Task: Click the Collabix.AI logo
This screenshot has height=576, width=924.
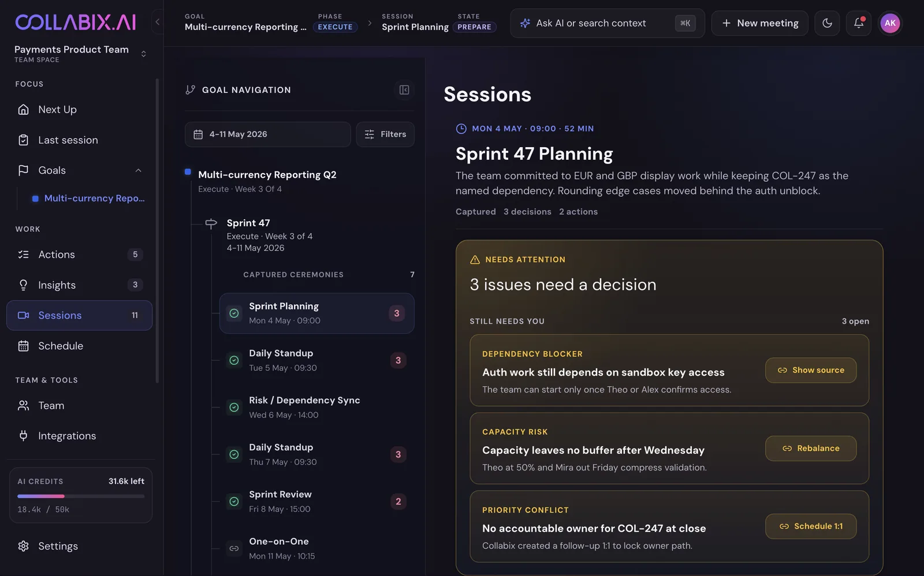Action: click(76, 23)
